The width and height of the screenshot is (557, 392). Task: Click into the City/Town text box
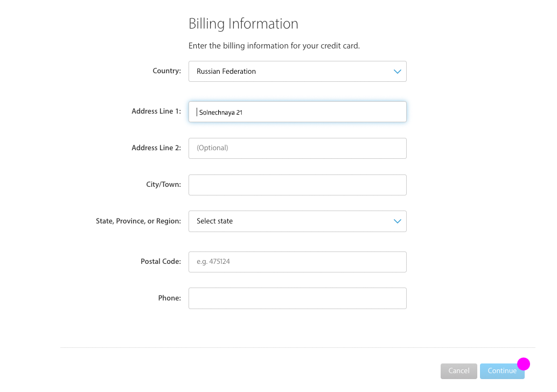coord(297,185)
